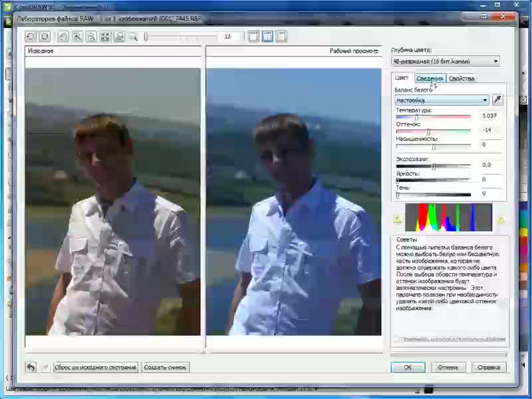Click the rotate left icon
The image size is (532, 399).
point(31,37)
